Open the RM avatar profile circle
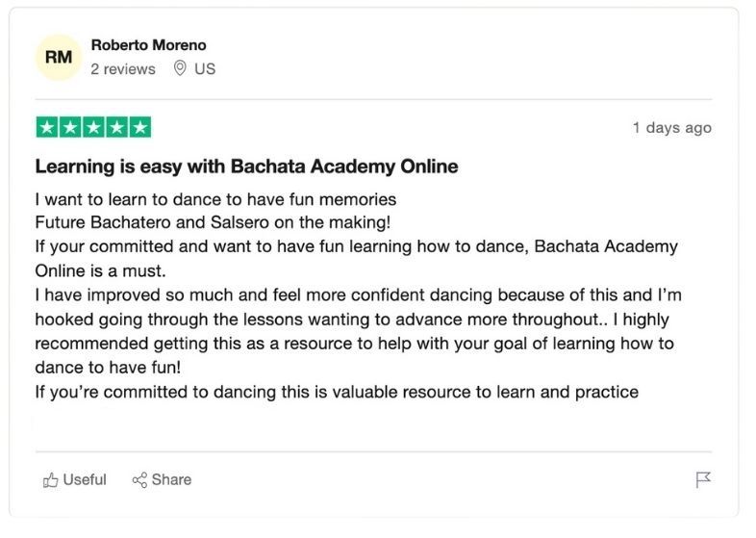 click(59, 58)
